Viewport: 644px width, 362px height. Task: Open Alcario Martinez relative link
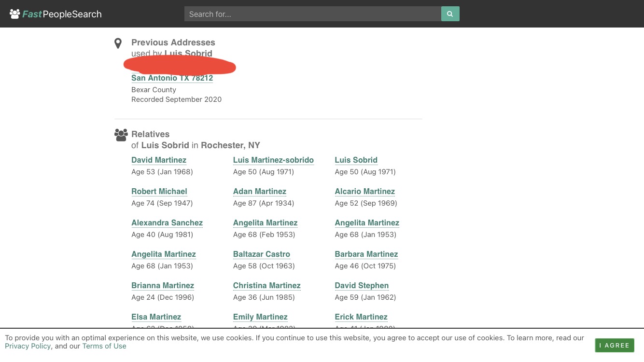tap(364, 191)
